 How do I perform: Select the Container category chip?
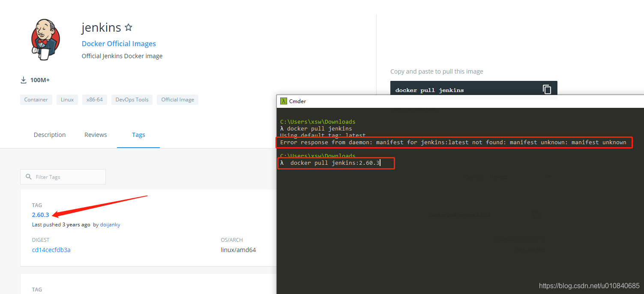click(36, 100)
